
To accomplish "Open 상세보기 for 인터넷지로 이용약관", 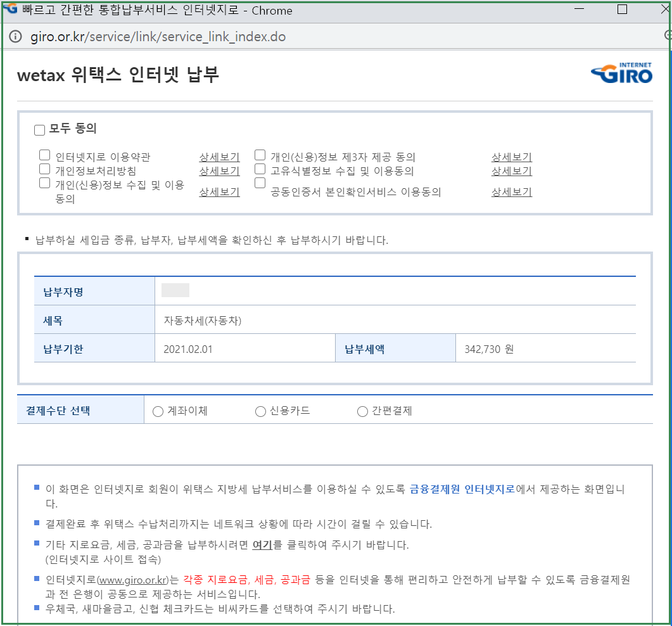I will 219,157.
